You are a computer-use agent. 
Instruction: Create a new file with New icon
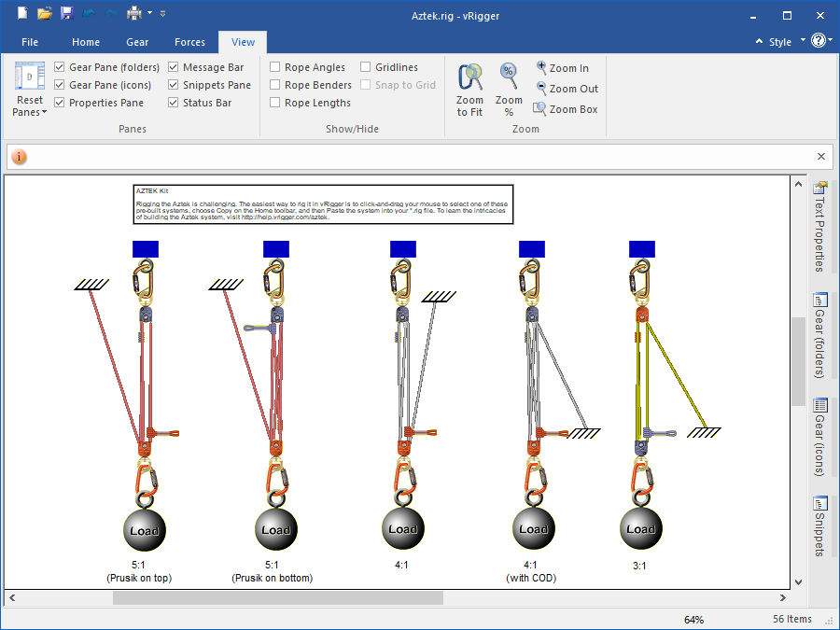[22, 13]
